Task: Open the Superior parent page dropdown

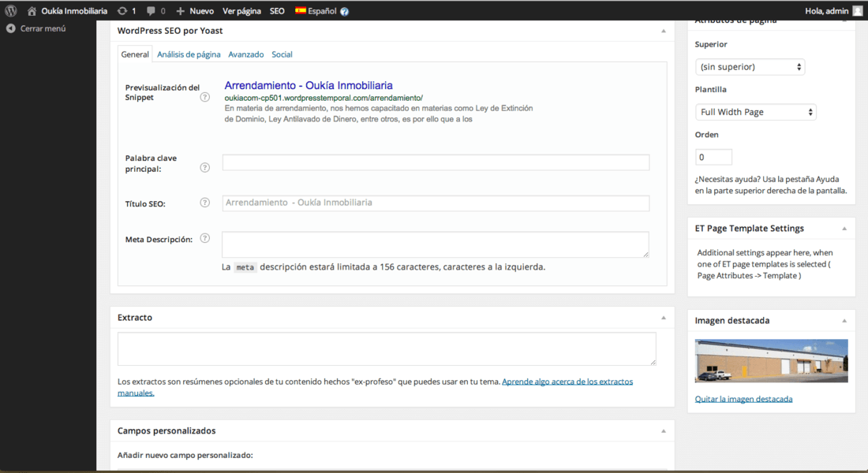Action: (x=750, y=67)
